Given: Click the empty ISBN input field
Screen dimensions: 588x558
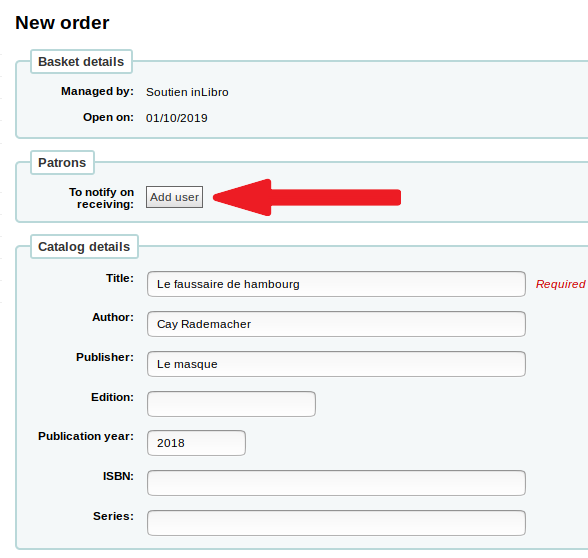Looking at the screenshot, I should pos(336,483).
